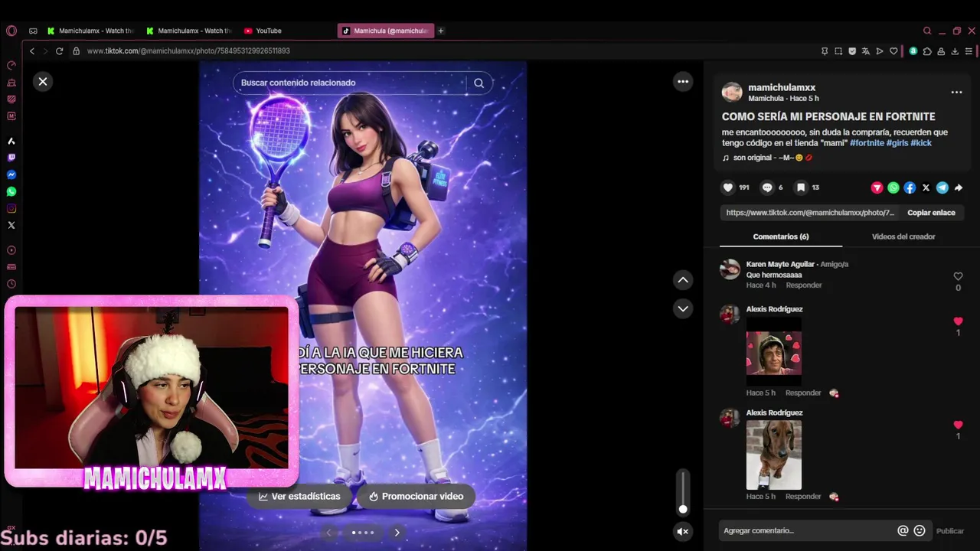Click the son original sound link
The width and height of the screenshot is (980, 551).
coord(766,158)
